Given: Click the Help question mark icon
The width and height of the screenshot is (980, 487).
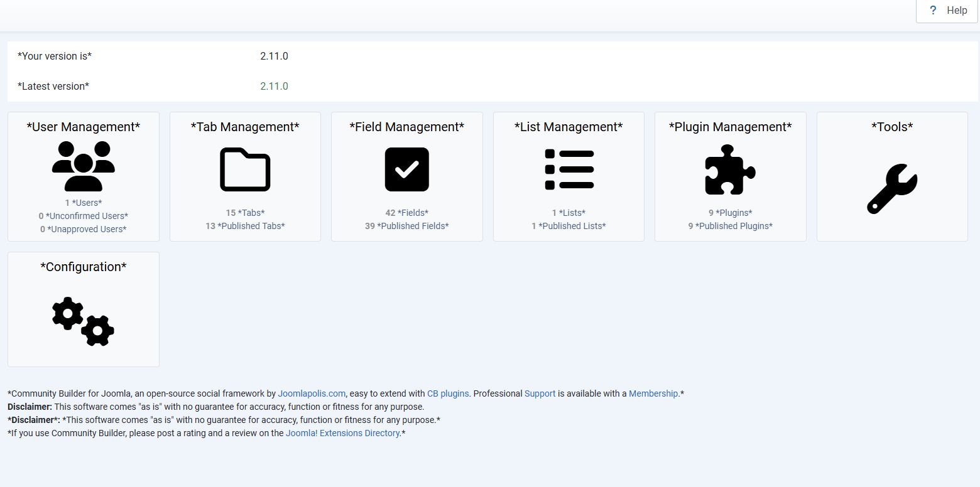Looking at the screenshot, I should [x=933, y=11].
